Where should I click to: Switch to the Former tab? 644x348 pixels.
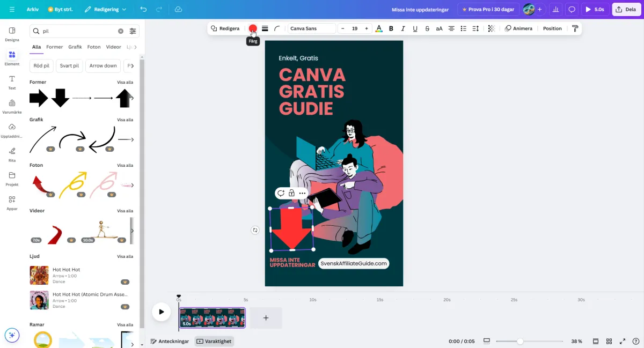pos(54,47)
